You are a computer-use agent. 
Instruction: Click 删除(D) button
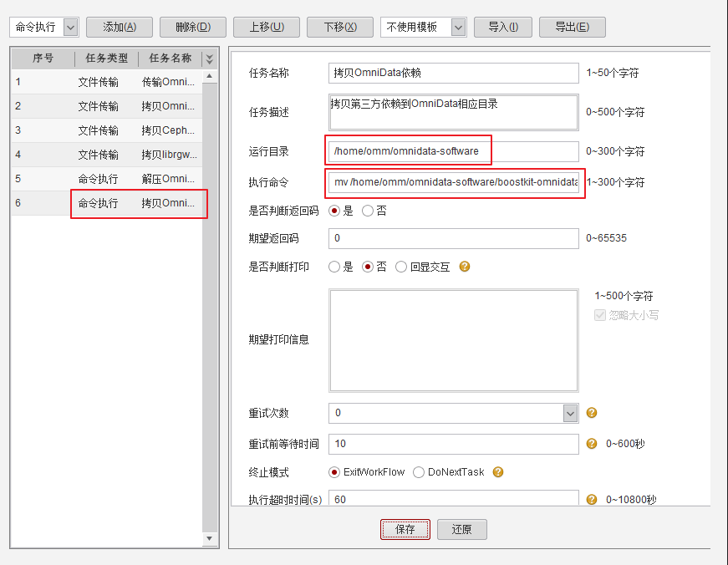click(x=193, y=27)
